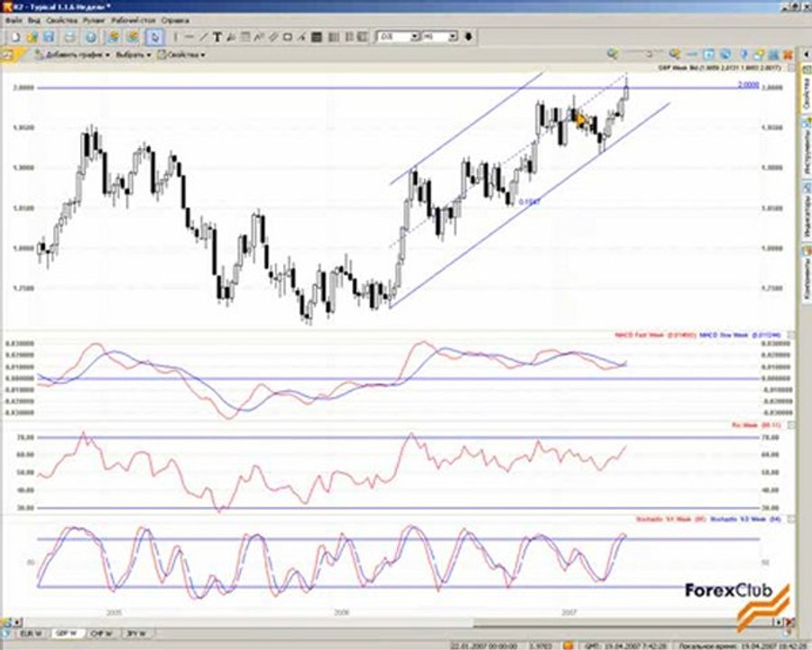Viewport: 812px width, 650px height.
Task: Open the Инструменты vertical side tab
Action: click(x=807, y=146)
